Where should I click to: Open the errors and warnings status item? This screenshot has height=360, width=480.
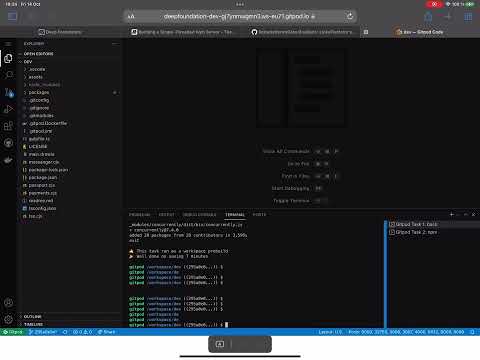coord(82,332)
